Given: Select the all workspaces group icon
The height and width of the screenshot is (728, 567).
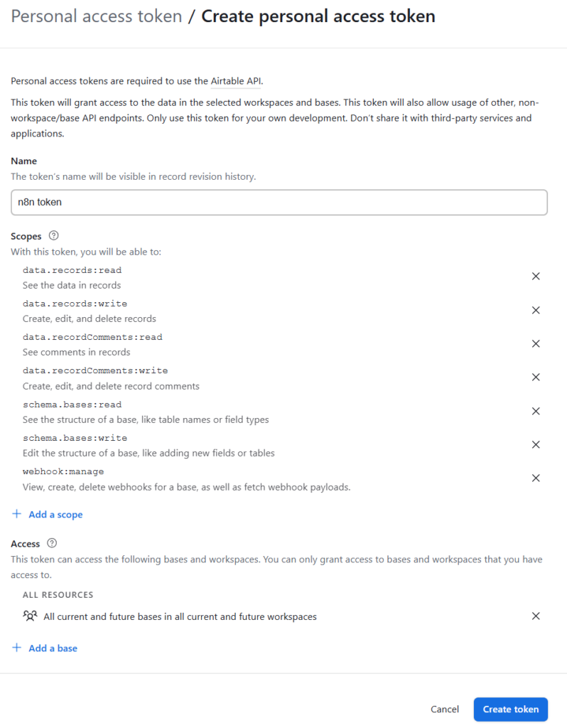Looking at the screenshot, I should (x=30, y=616).
